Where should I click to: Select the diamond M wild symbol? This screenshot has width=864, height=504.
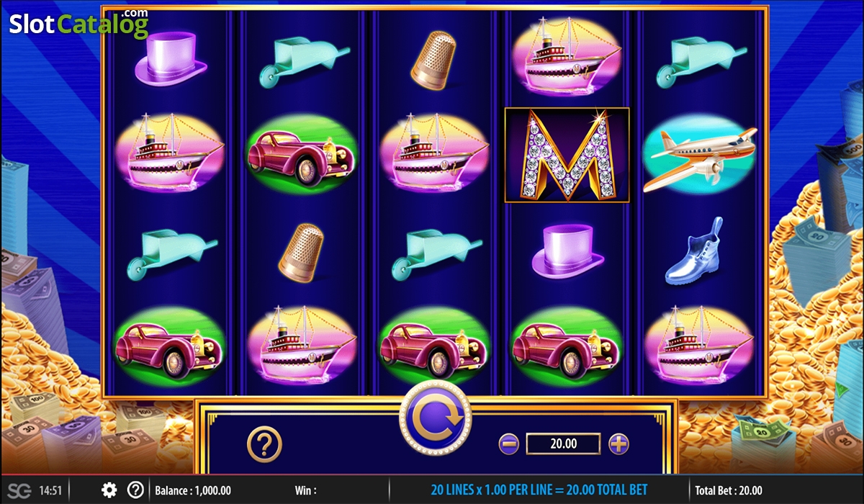pyautogui.click(x=567, y=155)
